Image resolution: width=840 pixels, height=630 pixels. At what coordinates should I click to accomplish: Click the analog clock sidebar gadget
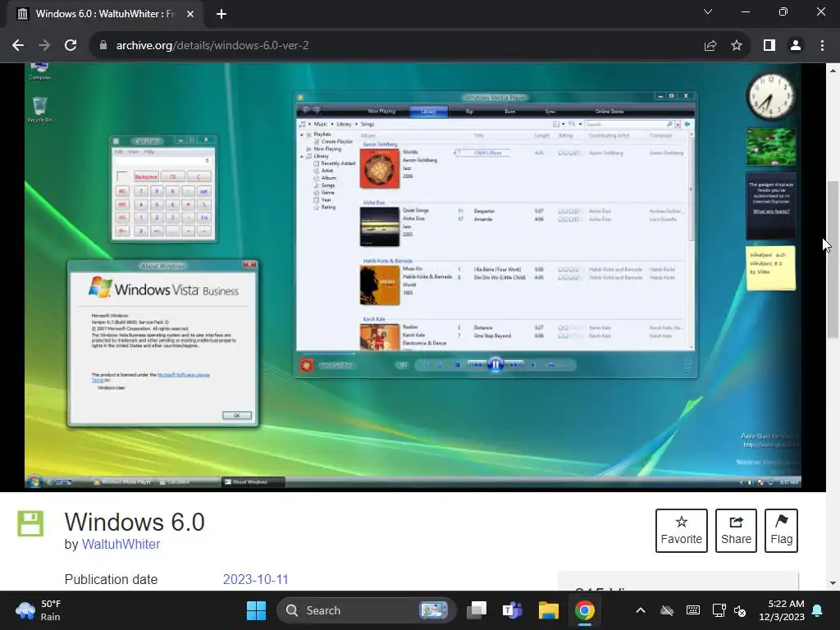(x=770, y=97)
